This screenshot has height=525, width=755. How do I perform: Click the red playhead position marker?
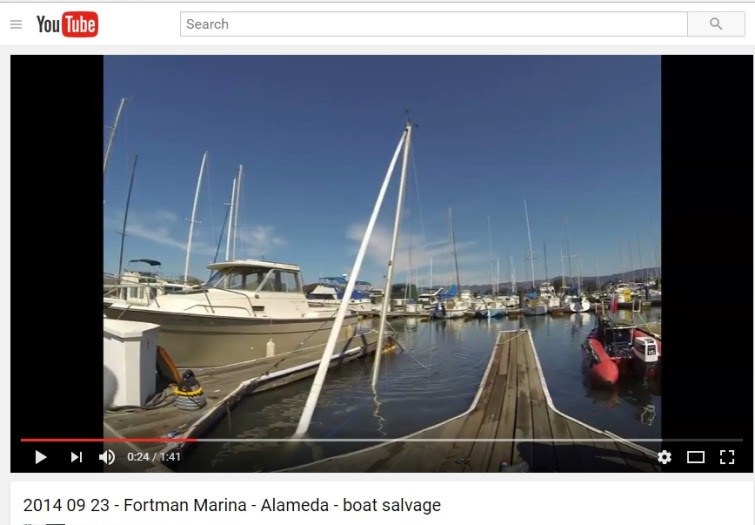(x=195, y=440)
